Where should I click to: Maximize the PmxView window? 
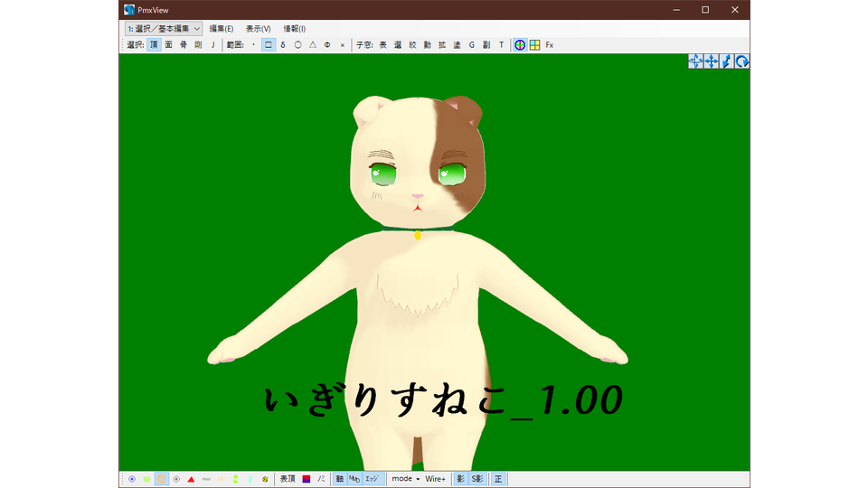click(705, 9)
